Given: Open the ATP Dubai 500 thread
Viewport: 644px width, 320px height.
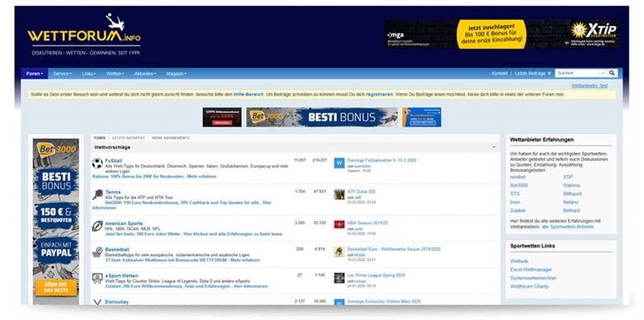Looking at the screenshot, I should point(362,192).
